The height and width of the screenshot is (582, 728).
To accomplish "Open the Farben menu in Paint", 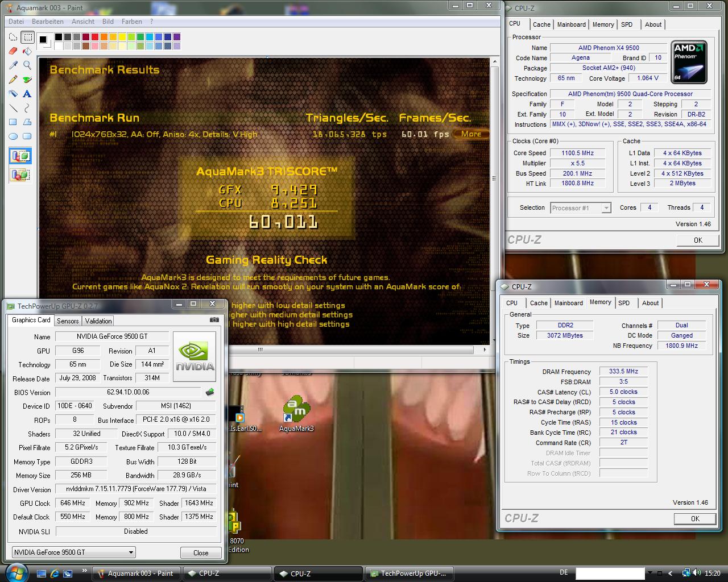I will (x=132, y=22).
